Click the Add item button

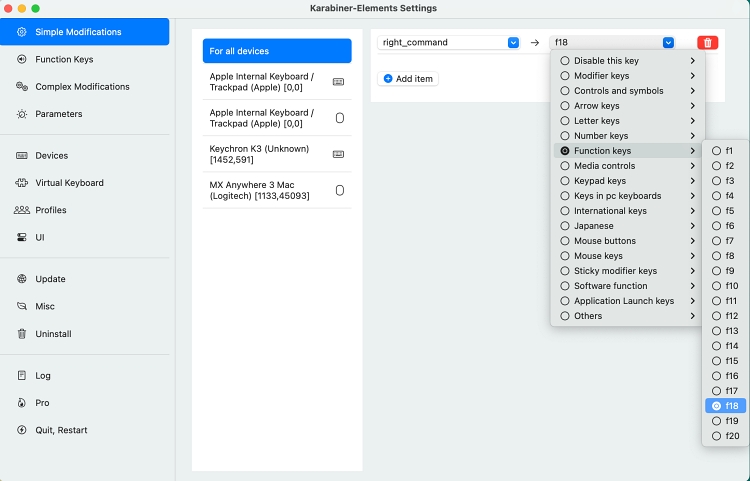[408, 78]
